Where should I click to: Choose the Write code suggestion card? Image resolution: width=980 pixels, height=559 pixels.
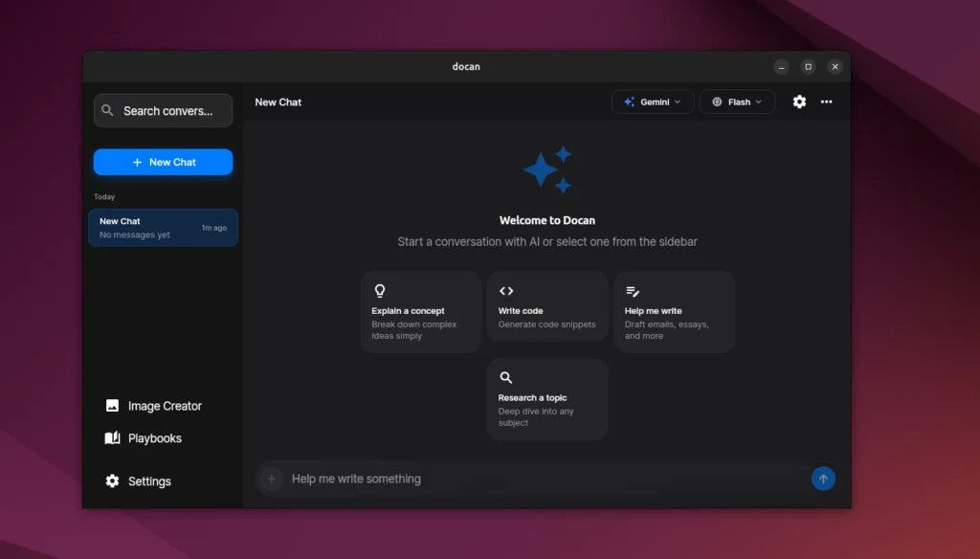(547, 306)
